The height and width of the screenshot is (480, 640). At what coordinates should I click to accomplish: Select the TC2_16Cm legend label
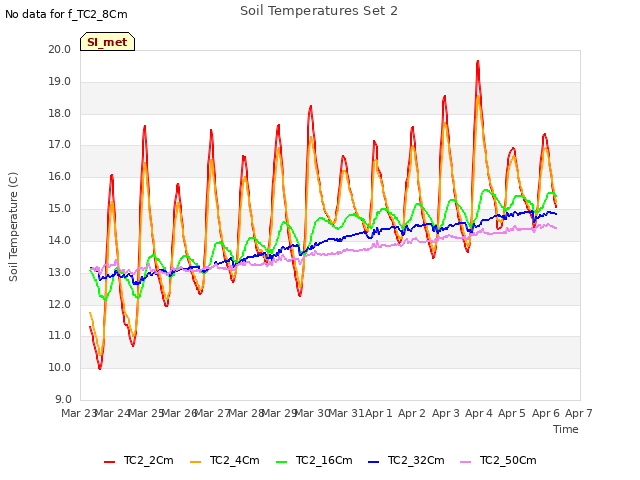click(324, 460)
